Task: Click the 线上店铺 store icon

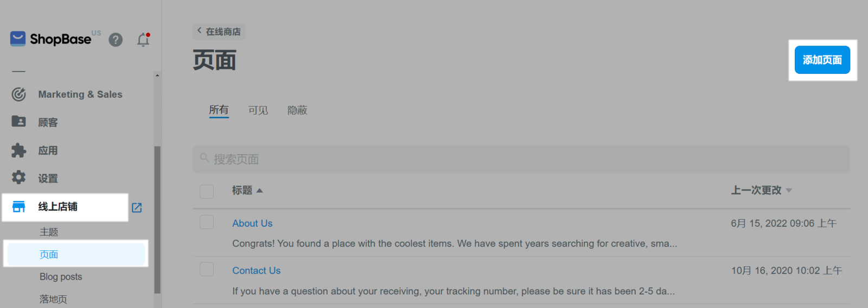Action: pyautogui.click(x=18, y=206)
